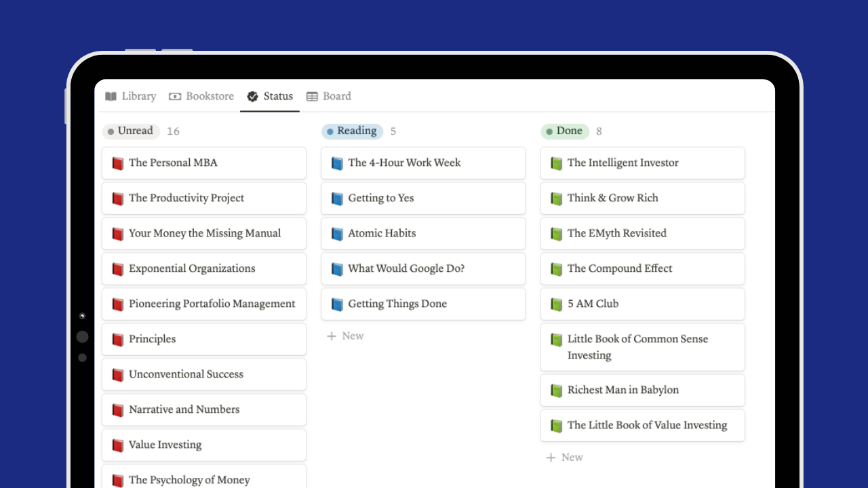Image resolution: width=868 pixels, height=488 pixels.
Task: Click green book icon on The EMyth Revisited
Action: [x=557, y=234]
